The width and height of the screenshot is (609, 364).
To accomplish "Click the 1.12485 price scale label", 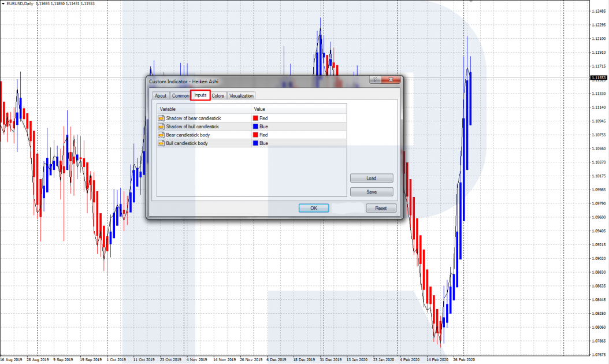I will point(599,11).
